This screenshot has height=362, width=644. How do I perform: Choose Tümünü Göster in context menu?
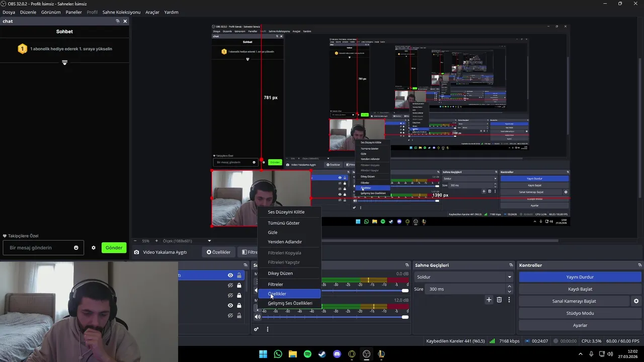coord(289,223)
